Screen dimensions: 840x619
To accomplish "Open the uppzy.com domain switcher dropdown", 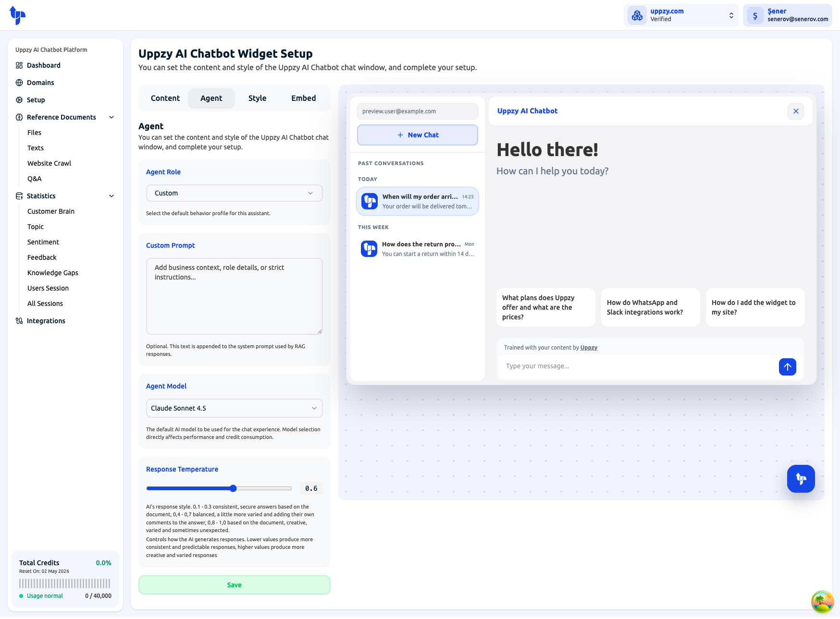I will click(681, 15).
